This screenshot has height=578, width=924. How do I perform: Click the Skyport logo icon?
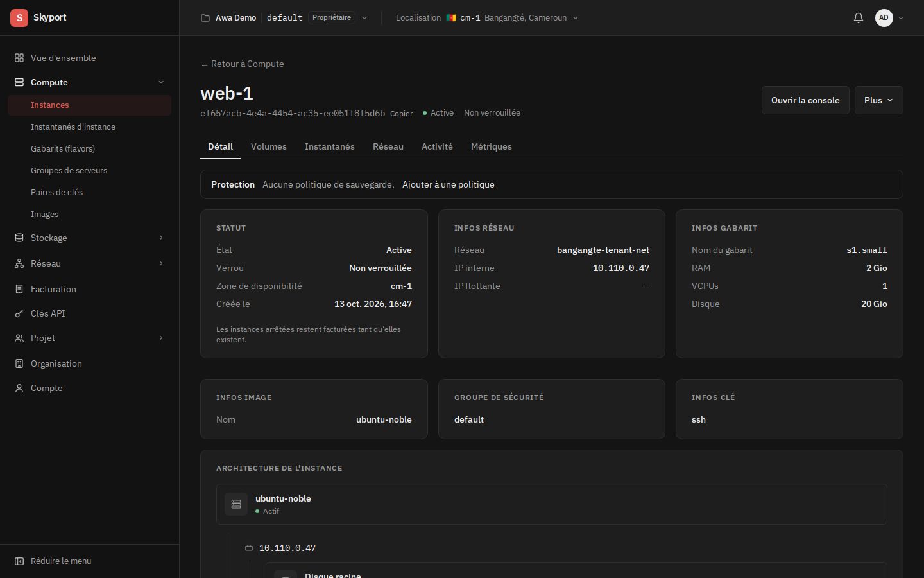click(19, 18)
